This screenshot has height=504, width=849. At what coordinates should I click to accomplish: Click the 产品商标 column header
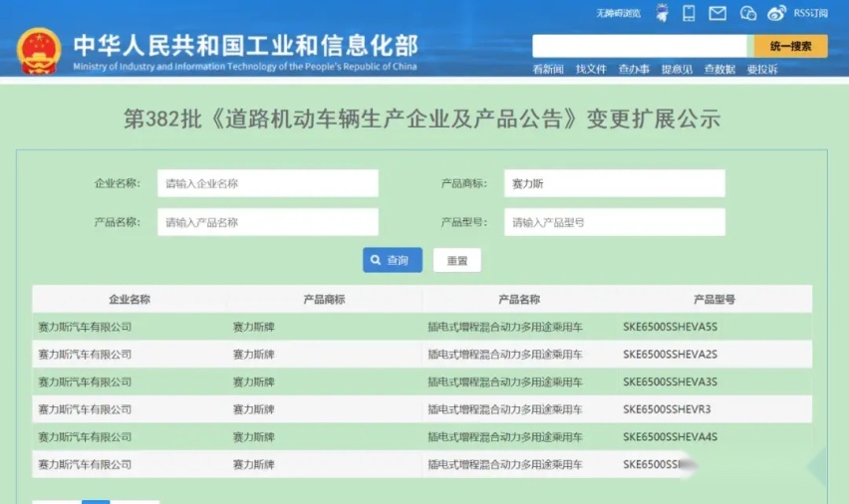(324, 300)
